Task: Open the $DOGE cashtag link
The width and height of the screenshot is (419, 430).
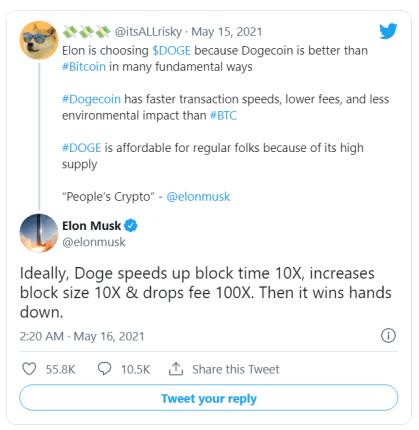Action: click(171, 51)
